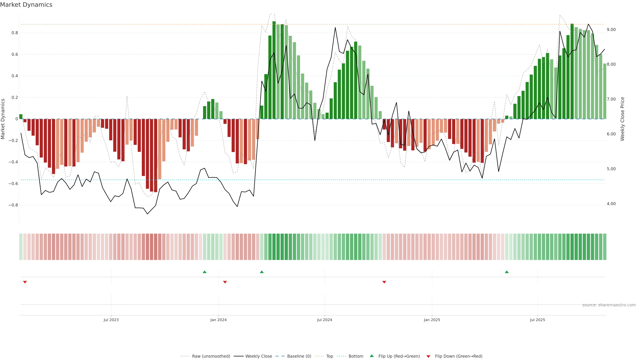Click the flip-up triangle near May 2025
644x362 pixels.
(507, 272)
